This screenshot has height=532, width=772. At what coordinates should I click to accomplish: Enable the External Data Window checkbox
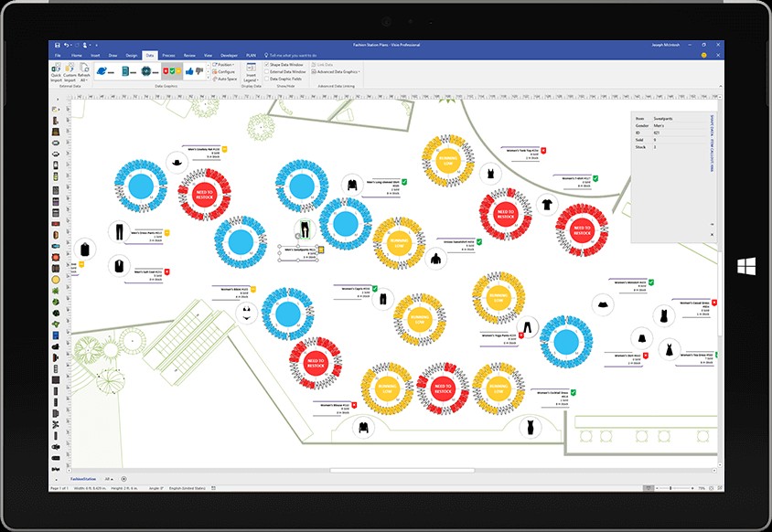click(268, 71)
